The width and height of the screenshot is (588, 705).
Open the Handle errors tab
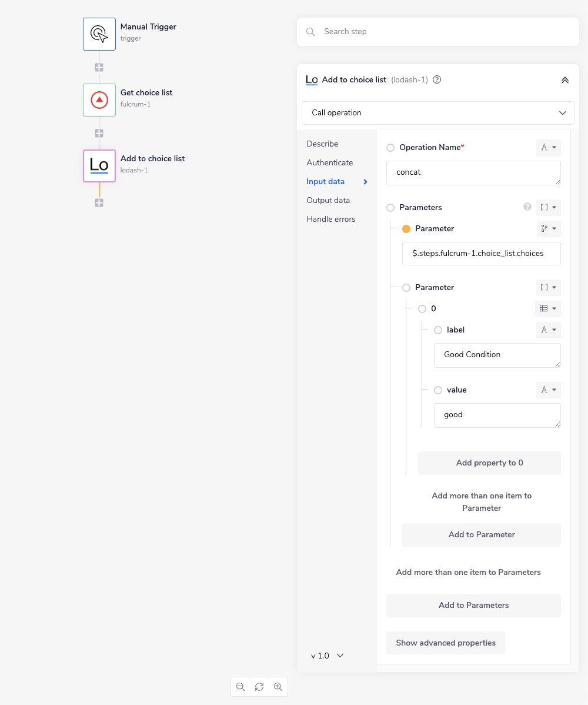[331, 220]
